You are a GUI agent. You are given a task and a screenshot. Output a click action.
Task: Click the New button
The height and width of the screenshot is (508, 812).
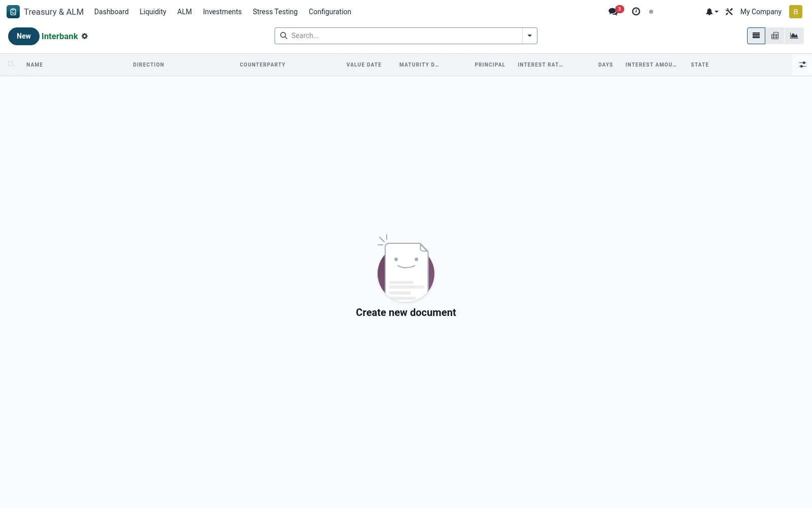coord(24,36)
